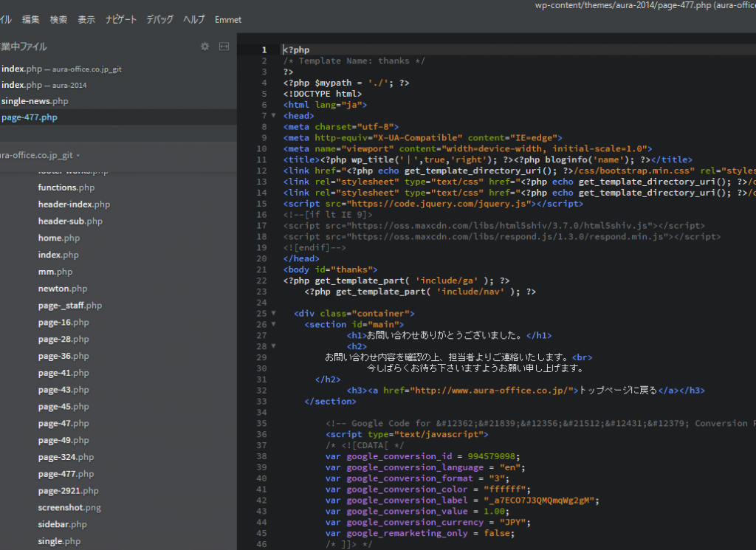Click body id="thanks" on line 21

[x=330, y=269]
